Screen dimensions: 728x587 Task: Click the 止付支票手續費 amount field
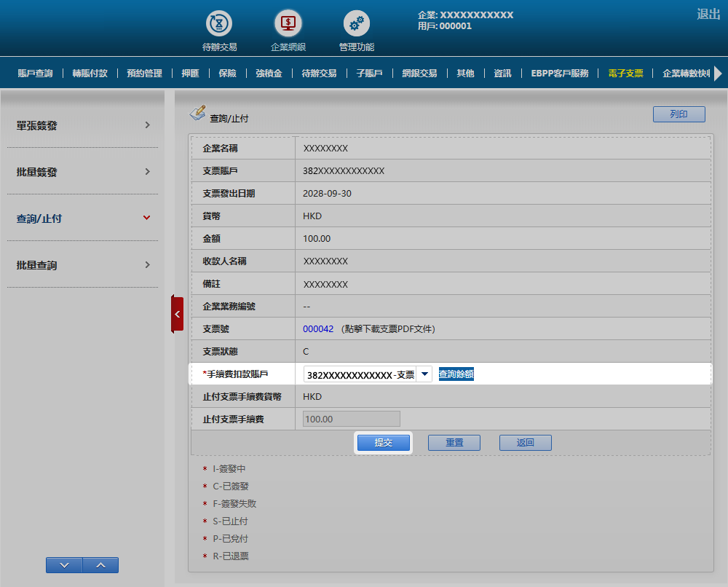coord(352,419)
